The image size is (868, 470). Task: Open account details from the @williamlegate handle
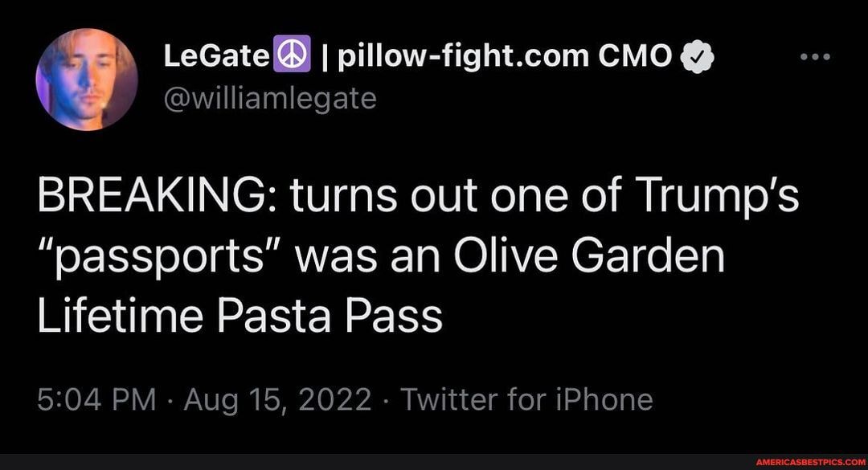coord(269,98)
